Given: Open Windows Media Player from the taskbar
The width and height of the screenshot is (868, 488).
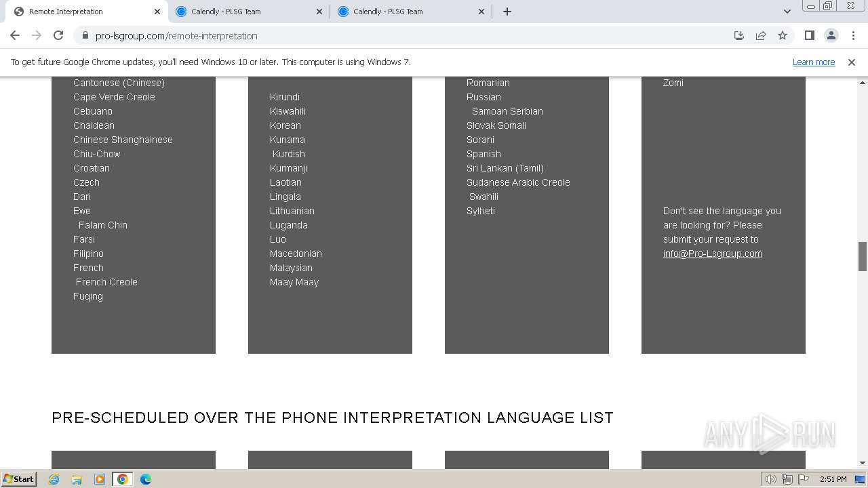Looking at the screenshot, I should [100, 479].
